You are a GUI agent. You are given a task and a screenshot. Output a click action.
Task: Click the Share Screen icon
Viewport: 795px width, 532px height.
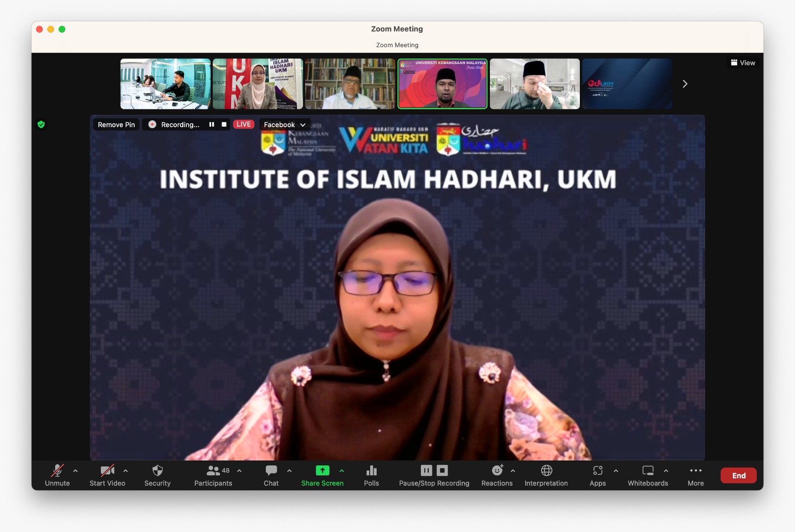click(x=322, y=471)
